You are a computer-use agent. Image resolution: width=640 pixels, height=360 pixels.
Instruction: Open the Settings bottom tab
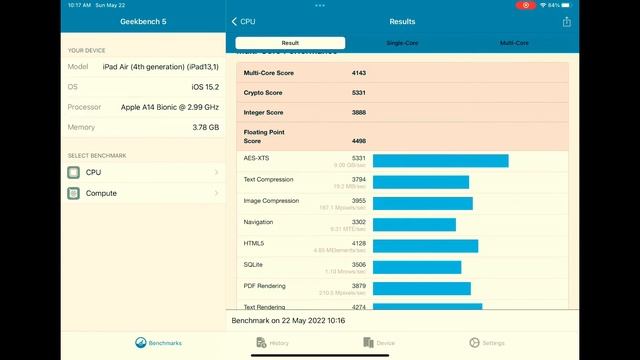pos(487,343)
